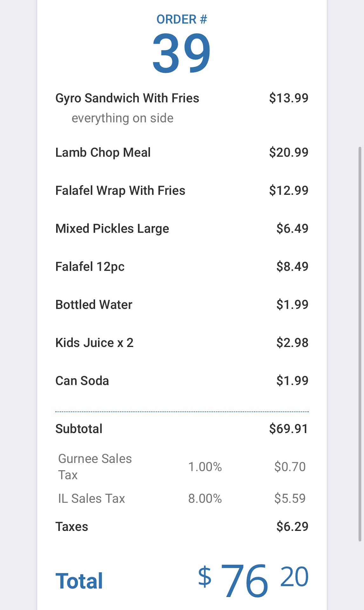Image resolution: width=364 pixels, height=610 pixels.
Task: Click the 'everything on side' note
Action: 122,118
